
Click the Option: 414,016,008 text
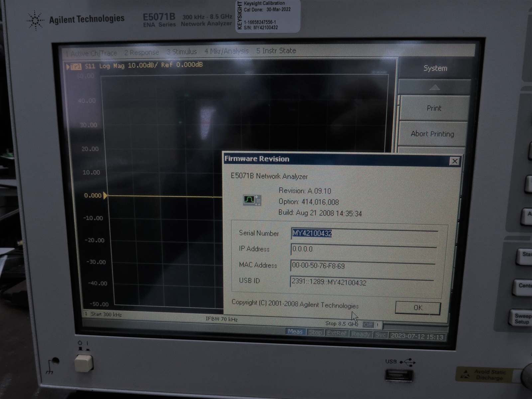coord(309,202)
